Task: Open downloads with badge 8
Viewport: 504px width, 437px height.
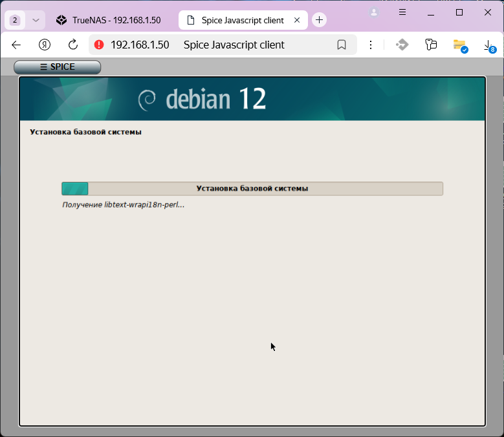Action: (x=489, y=46)
